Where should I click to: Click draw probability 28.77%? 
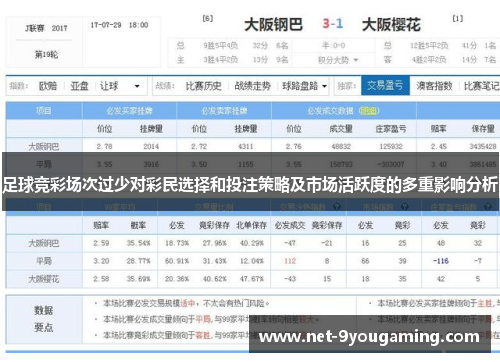coord(138,261)
